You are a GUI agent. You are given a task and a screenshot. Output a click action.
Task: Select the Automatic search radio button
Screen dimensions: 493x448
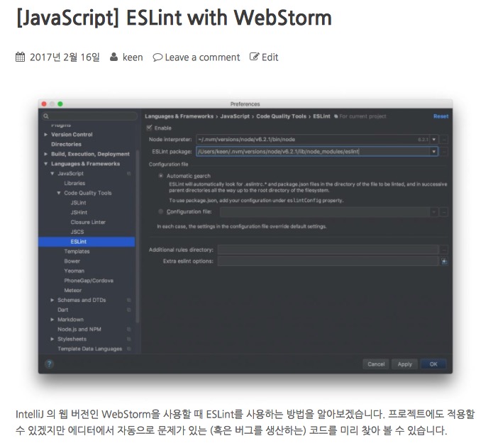pyautogui.click(x=160, y=176)
